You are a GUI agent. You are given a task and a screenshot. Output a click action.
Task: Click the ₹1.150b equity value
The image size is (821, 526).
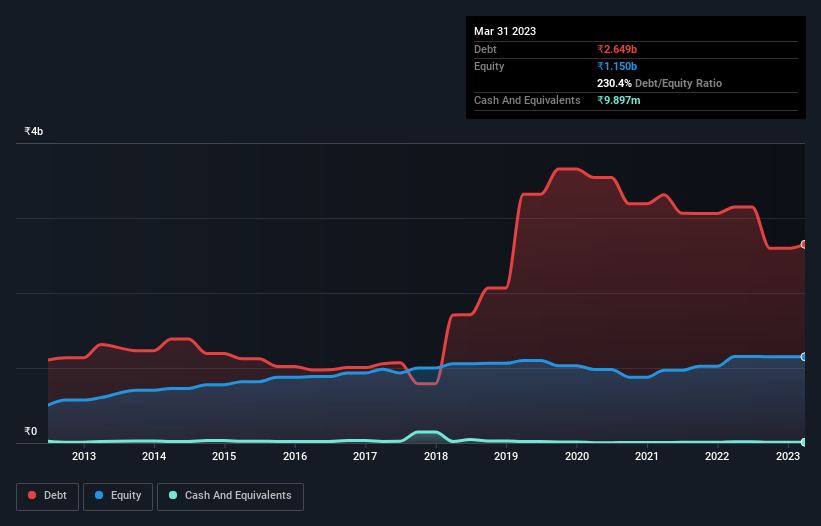point(617,66)
